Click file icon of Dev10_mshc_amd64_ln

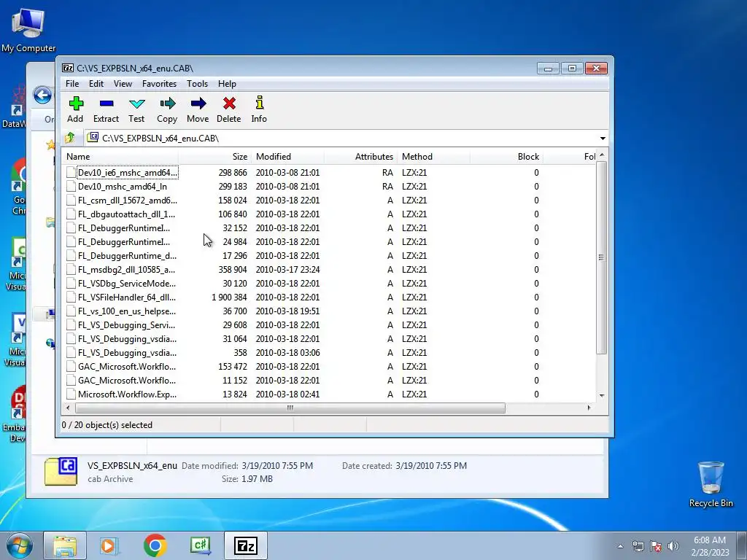[71, 186]
